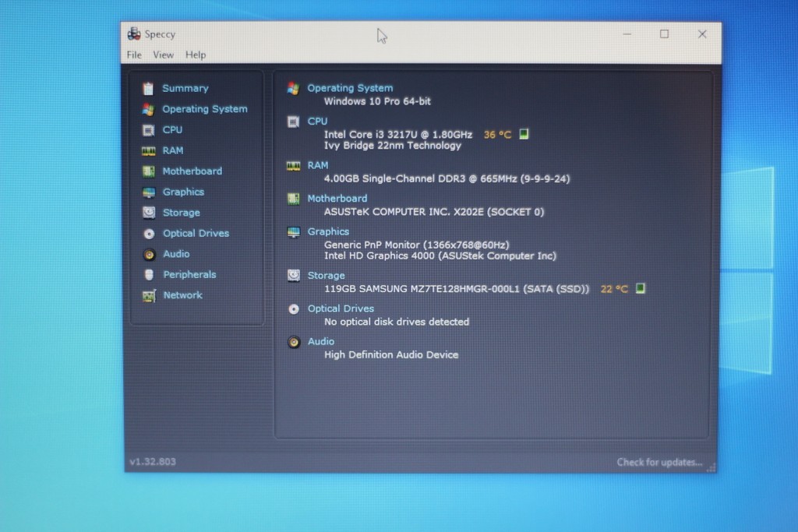This screenshot has height=532, width=798.
Task: Click the Motherboard icon in the summary panel
Action: tap(293, 199)
